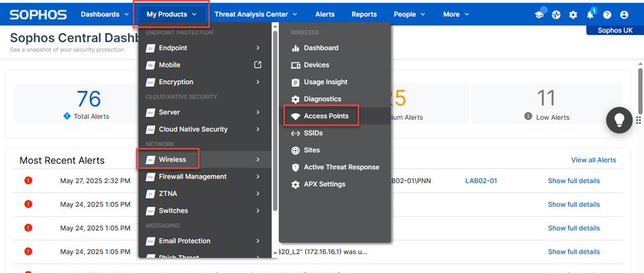Viewport: 644px width, 273px height.
Task: Open the threat health pulse icon
Action: click(556, 15)
